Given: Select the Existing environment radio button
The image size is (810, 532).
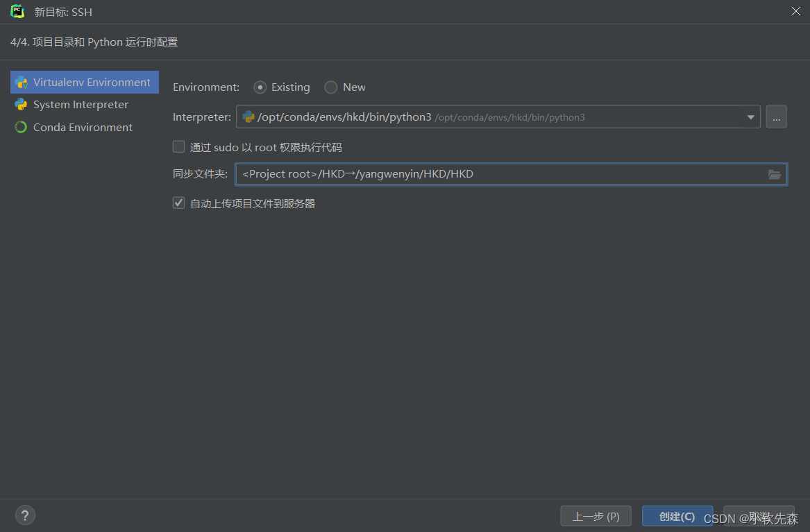Looking at the screenshot, I should coord(260,87).
